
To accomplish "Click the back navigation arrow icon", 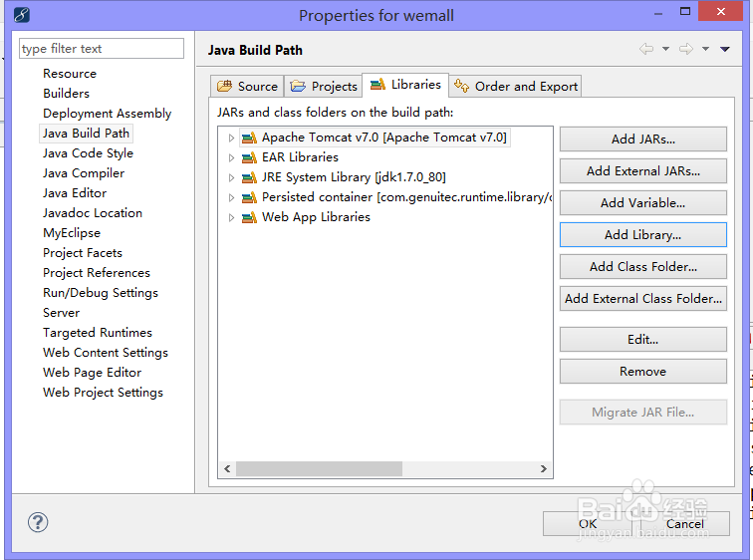I will click(646, 49).
